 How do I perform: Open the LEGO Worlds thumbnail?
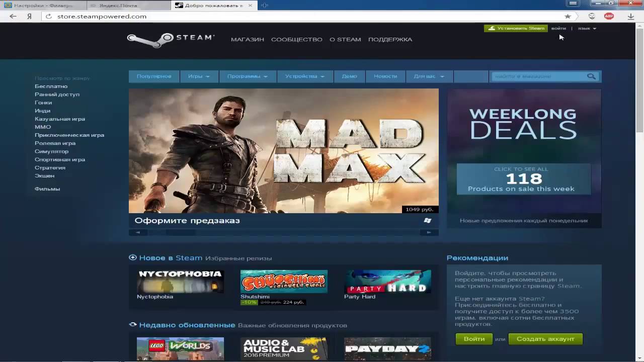point(180,349)
